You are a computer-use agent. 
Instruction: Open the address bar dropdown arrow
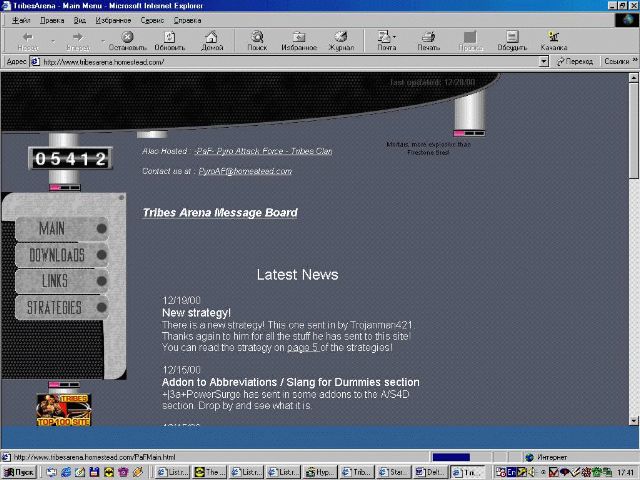point(543,62)
